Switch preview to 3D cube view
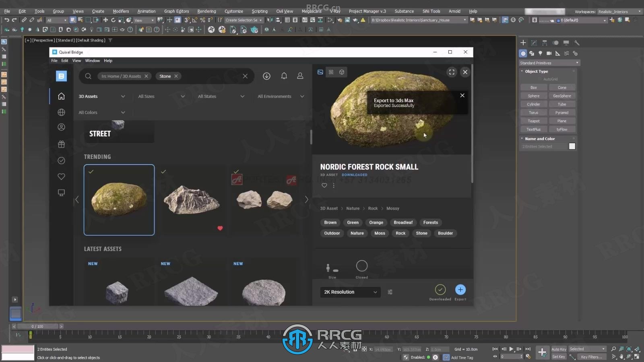 click(x=342, y=72)
